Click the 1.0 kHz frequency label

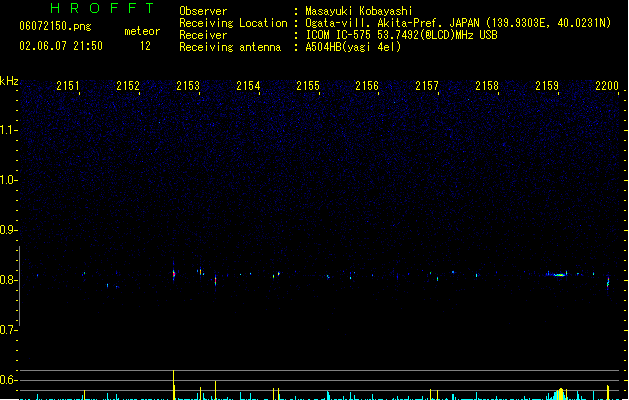click(x=8, y=180)
